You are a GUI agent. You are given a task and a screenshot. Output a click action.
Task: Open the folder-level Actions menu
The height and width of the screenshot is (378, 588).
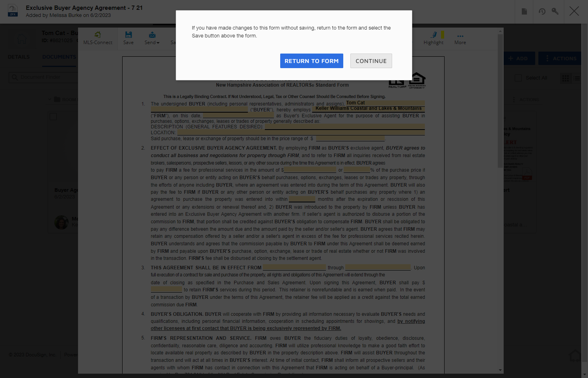526,100
